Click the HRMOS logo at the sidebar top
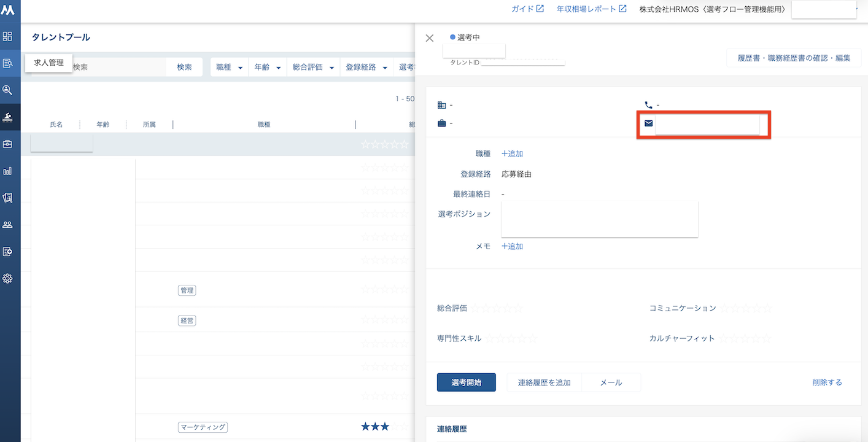 tap(9, 9)
